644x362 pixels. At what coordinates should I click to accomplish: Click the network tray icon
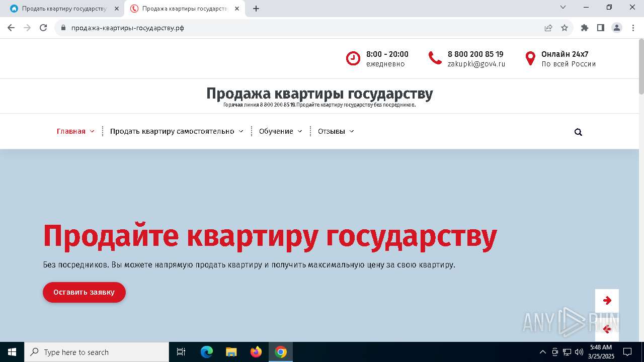click(567, 352)
